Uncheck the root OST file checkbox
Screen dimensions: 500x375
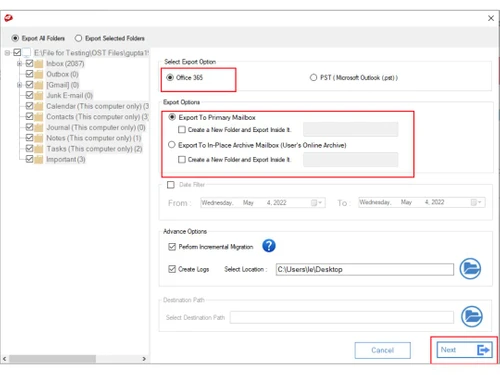pyautogui.click(x=17, y=52)
